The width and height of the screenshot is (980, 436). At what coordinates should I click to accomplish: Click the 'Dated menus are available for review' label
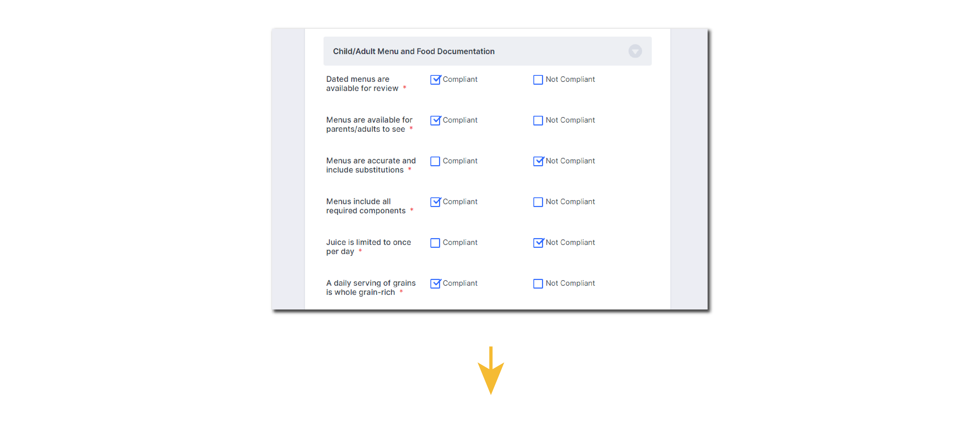coord(362,84)
